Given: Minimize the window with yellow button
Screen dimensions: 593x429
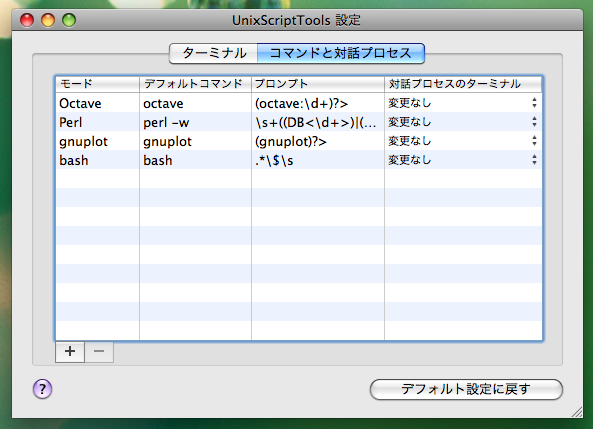Looking at the screenshot, I should [48, 20].
